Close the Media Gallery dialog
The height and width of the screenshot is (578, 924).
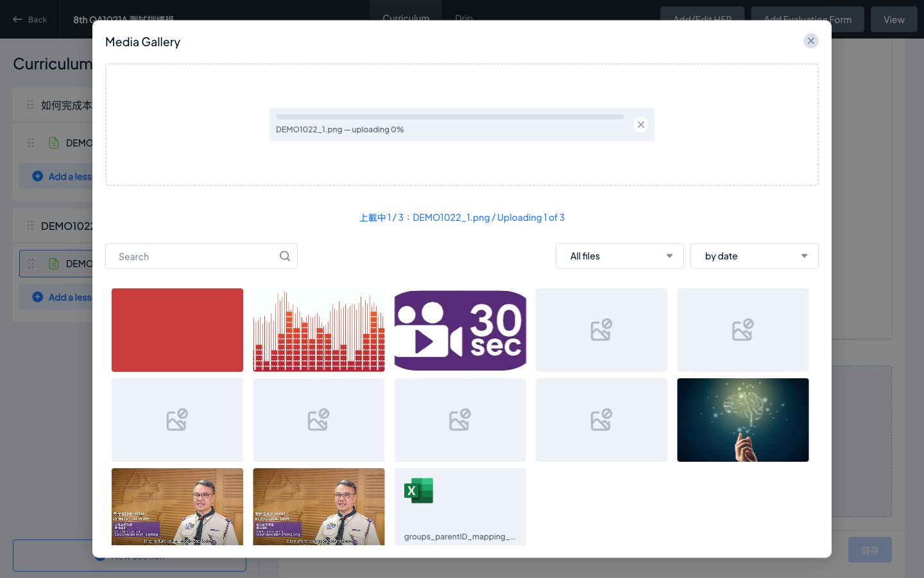(811, 41)
